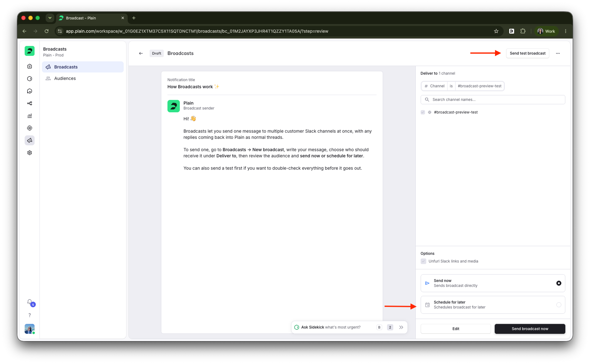The image size is (590, 364).
Task: Open the chat bubble icon in left rail
Action: pos(30,91)
